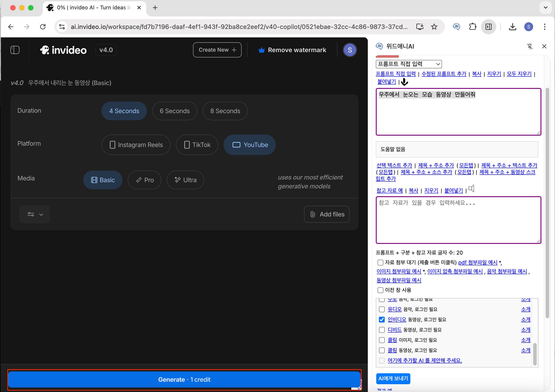The height and width of the screenshot is (392, 555).
Task: Open Chrome downloads icon
Action: coord(512,27)
